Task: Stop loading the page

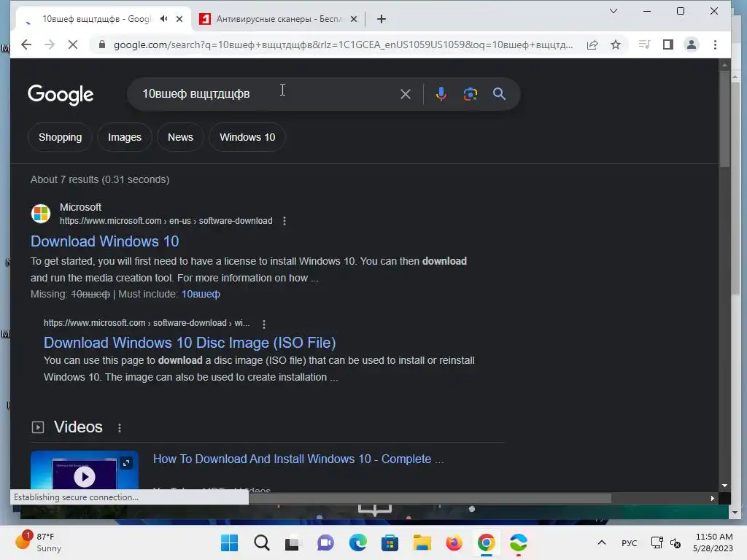Action: (73, 44)
